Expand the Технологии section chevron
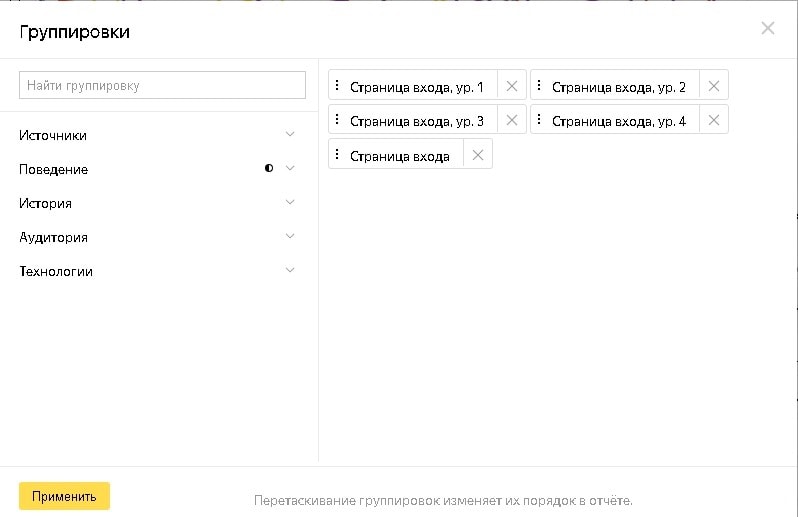This screenshot has height=517, width=798. pyautogui.click(x=290, y=271)
